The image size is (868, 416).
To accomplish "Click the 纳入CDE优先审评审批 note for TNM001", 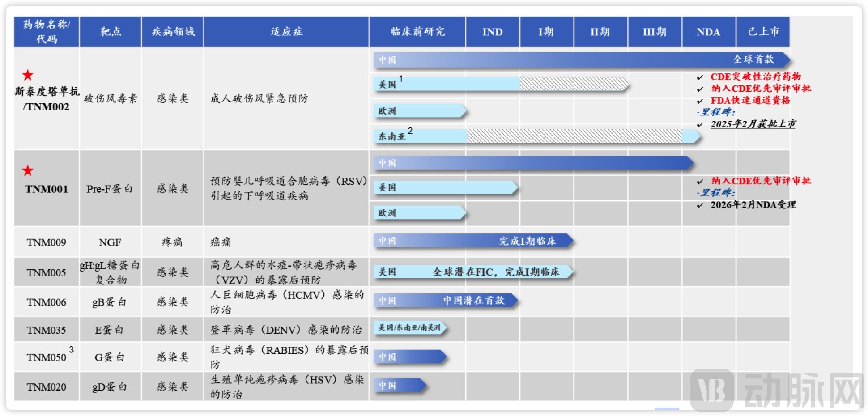I will click(x=761, y=181).
